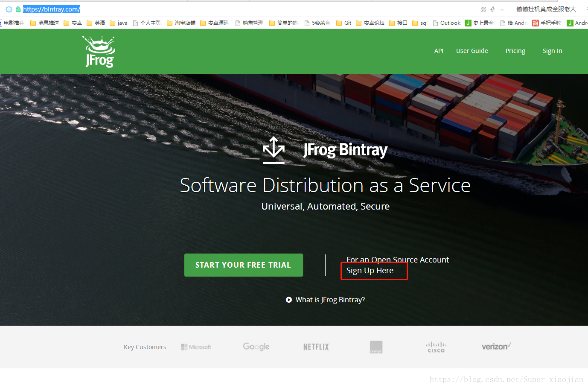Click the START YOUR FREE TRIAL button
The height and width of the screenshot is (388, 588).
click(x=244, y=265)
